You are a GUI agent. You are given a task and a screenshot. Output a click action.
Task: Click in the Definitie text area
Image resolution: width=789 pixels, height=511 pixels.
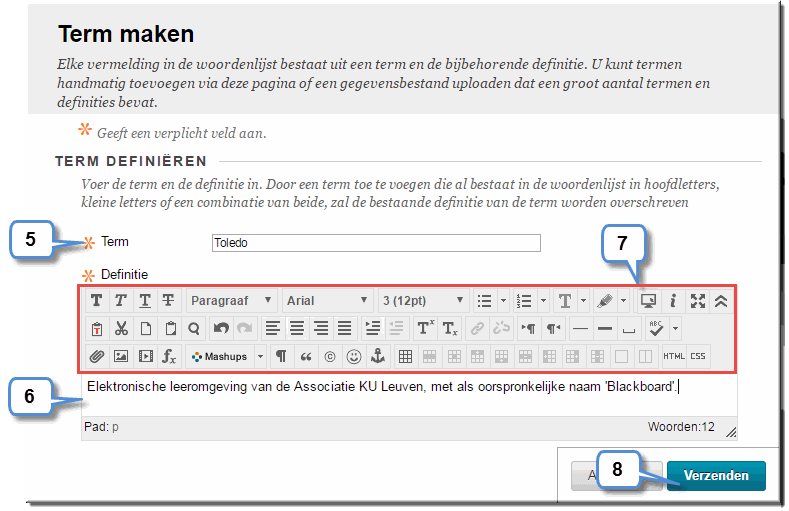pyautogui.click(x=409, y=395)
